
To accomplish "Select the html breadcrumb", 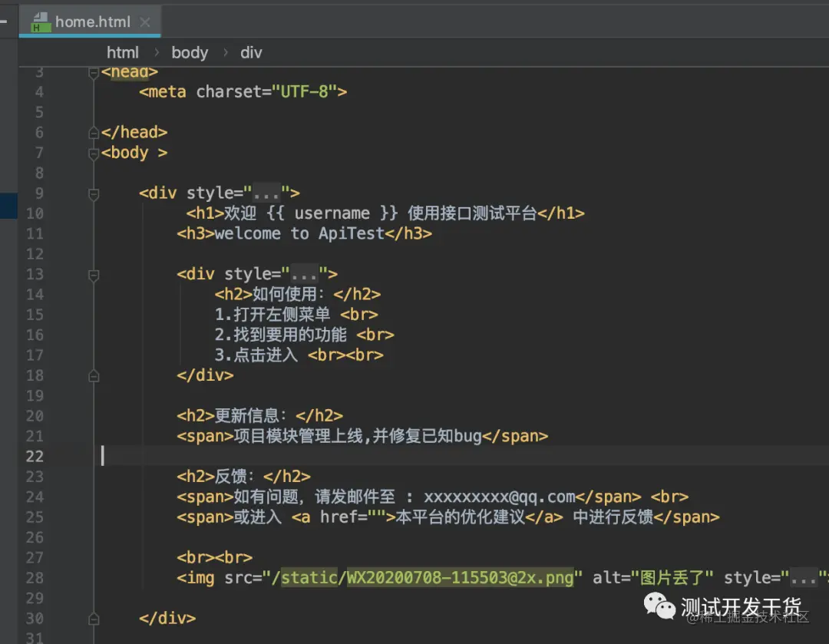I will point(123,52).
